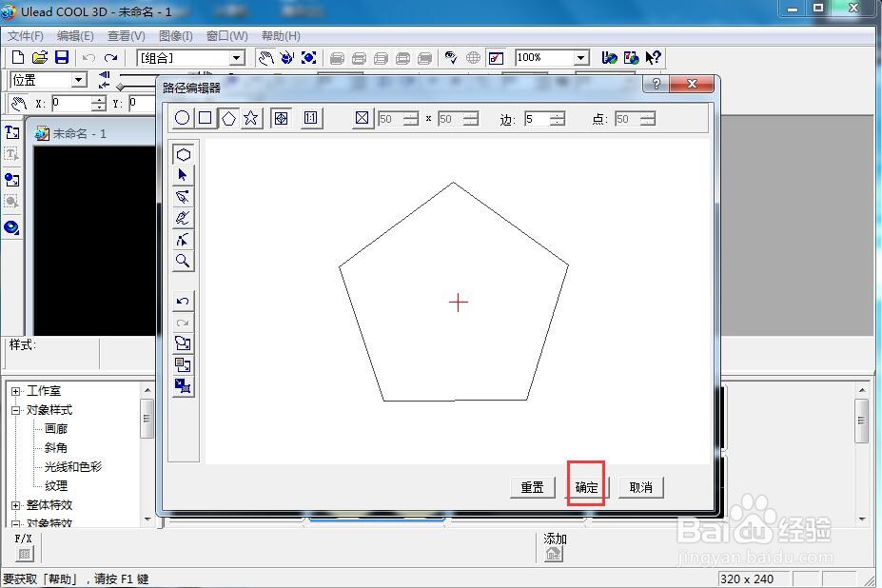
Task: Select the freehand drawing tool
Action: click(x=184, y=218)
